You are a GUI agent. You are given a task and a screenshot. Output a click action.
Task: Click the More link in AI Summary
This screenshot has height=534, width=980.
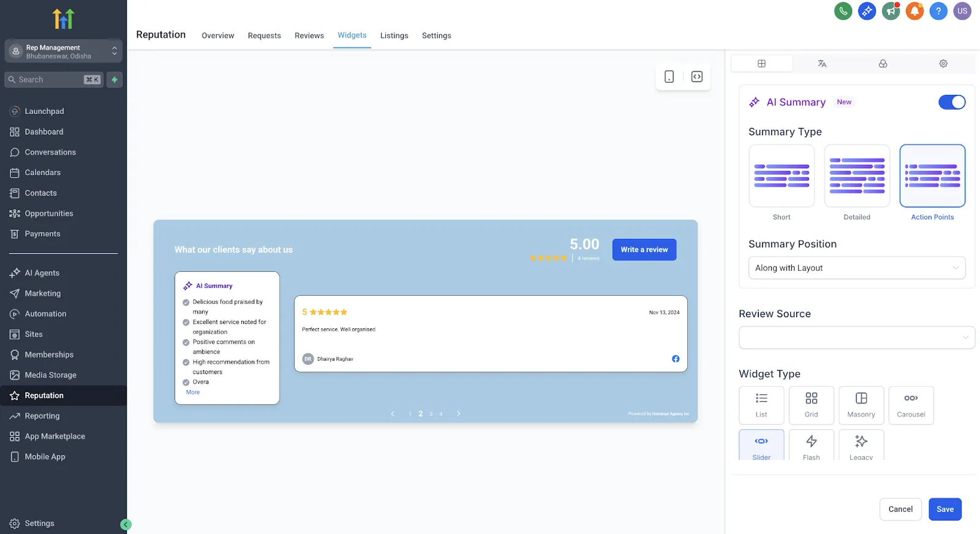pos(193,393)
